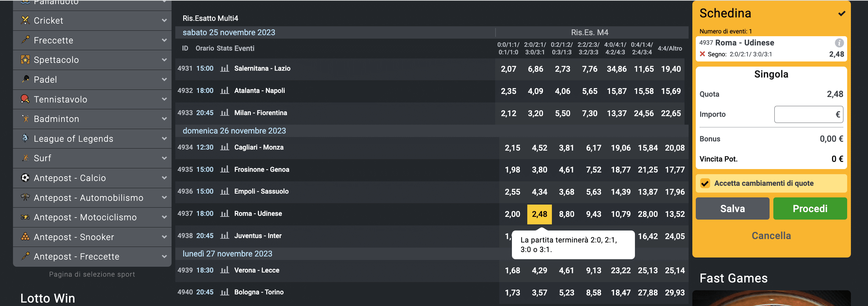
Task: Collapse the Schedina panel with checkmark
Action: click(842, 14)
